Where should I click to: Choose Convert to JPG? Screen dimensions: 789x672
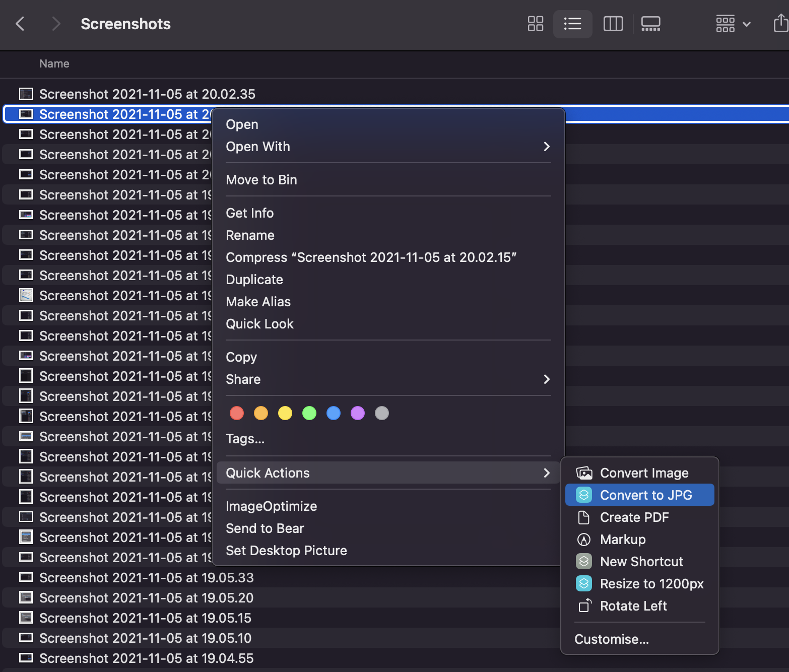pyautogui.click(x=645, y=495)
